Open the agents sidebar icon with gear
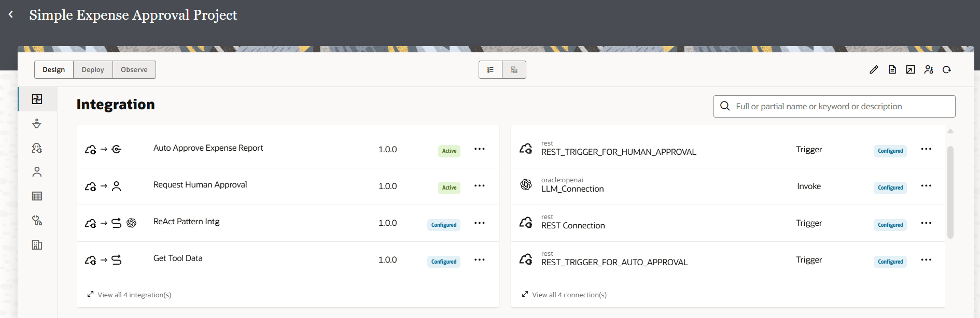 pos(37,148)
